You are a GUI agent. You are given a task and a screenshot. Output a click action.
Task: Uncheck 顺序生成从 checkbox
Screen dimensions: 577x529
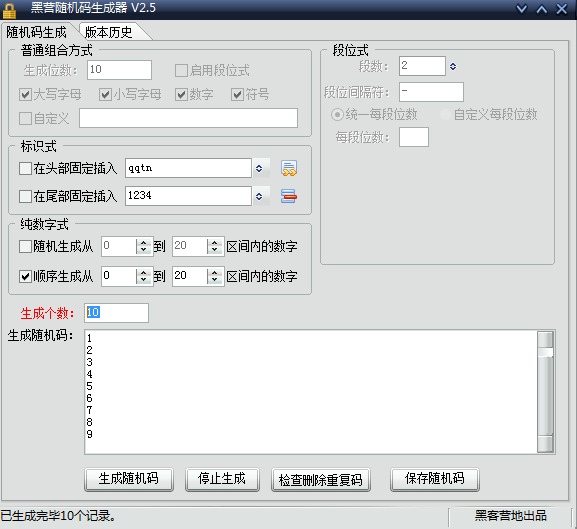(x=25, y=276)
